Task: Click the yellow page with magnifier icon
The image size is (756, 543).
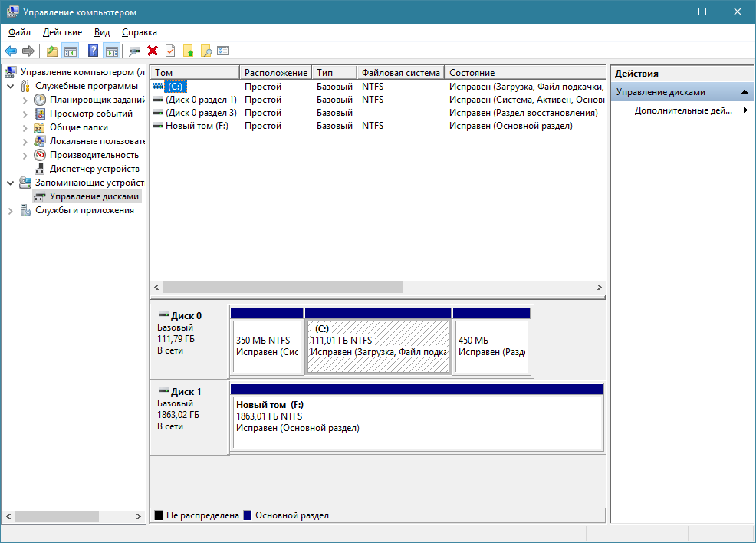Action: click(206, 51)
